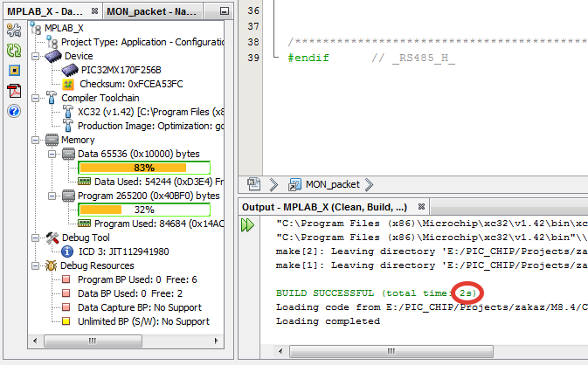Collapse the Debug Resources node
588x365 pixels.
click(36, 265)
